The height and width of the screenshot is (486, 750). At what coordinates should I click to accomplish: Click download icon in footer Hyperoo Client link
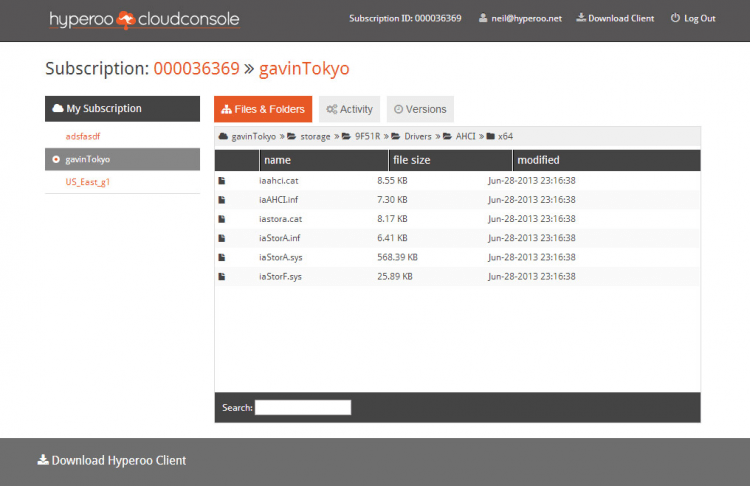click(x=43, y=460)
